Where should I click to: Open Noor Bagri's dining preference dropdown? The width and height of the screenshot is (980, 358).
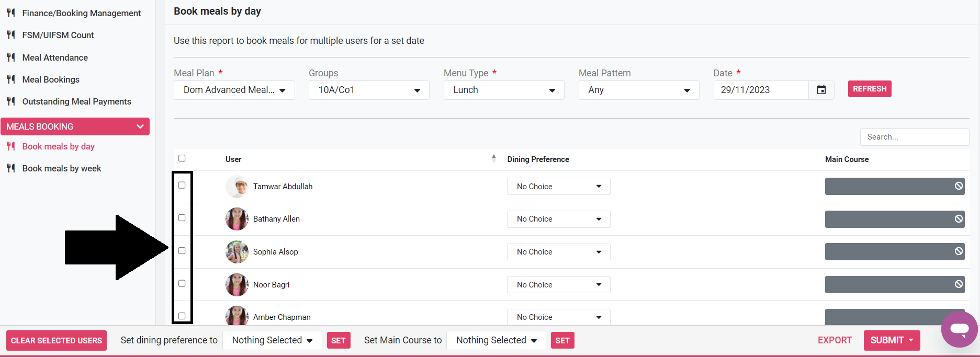coord(558,285)
